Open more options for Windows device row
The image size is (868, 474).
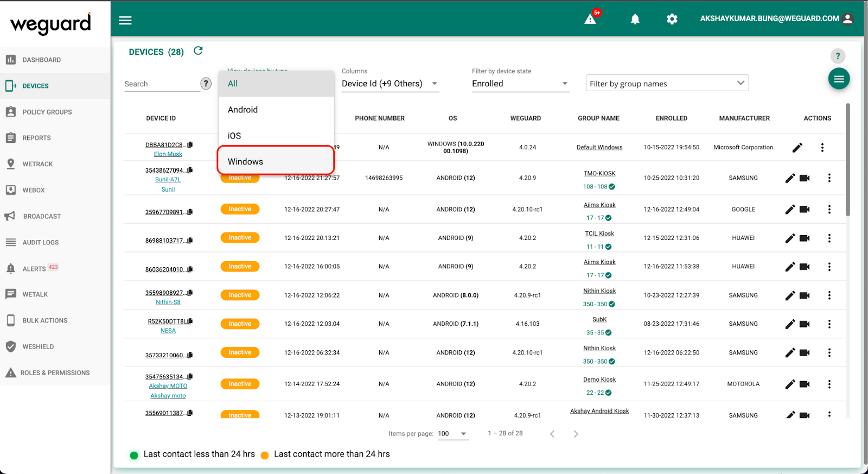point(822,148)
